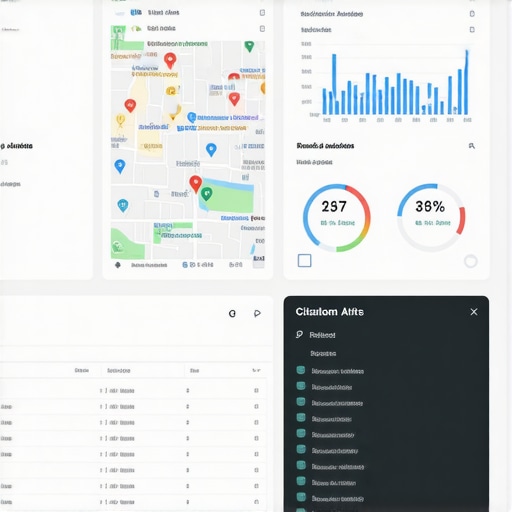The image size is (512, 512).
Task: Click the blue icon in the map panel's first row
Action: 136,13
